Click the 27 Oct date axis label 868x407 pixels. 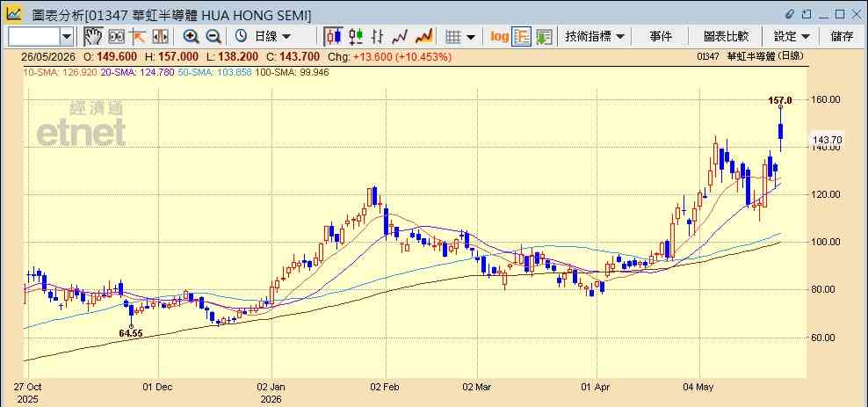click(x=28, y=387)
